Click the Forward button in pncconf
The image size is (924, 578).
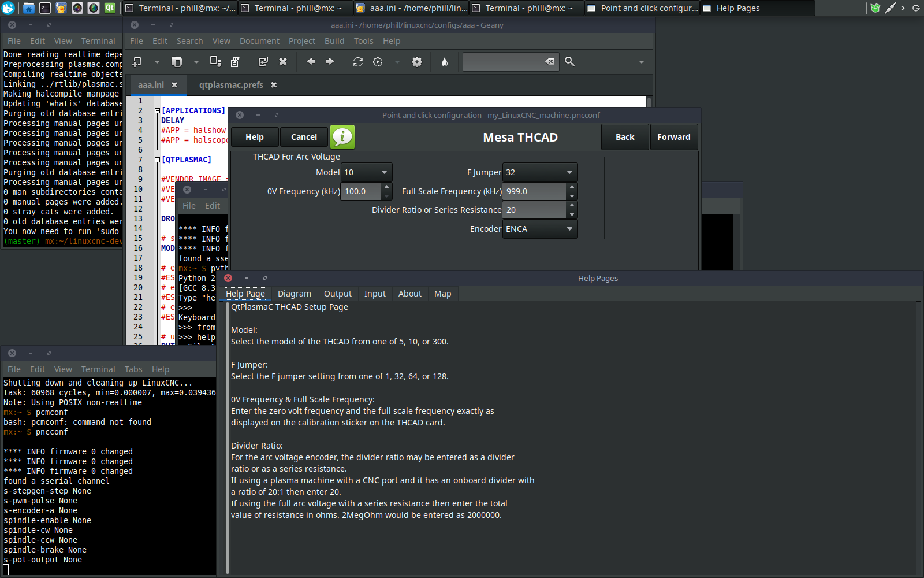674,137
